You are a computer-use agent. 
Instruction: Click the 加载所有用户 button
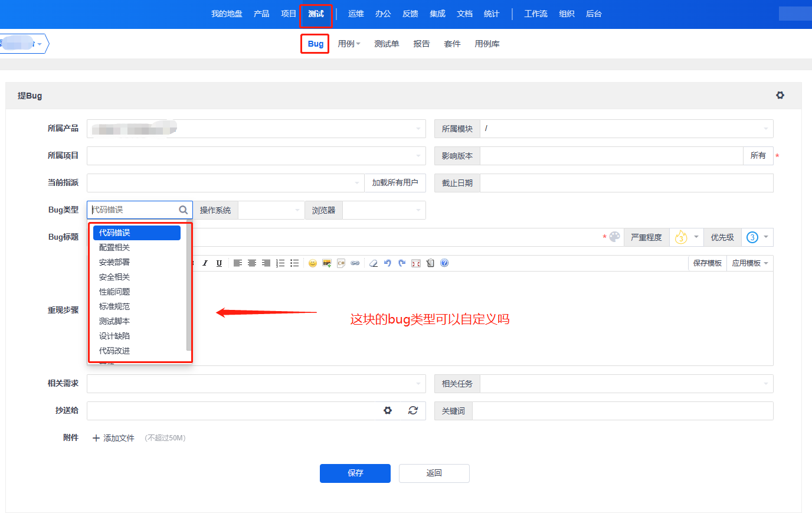[x=395, y=183]
